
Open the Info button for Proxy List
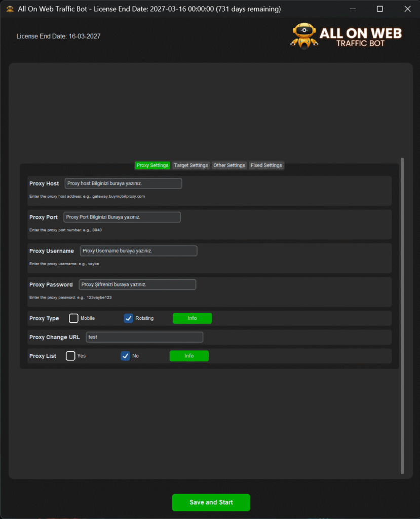point(189,356)
